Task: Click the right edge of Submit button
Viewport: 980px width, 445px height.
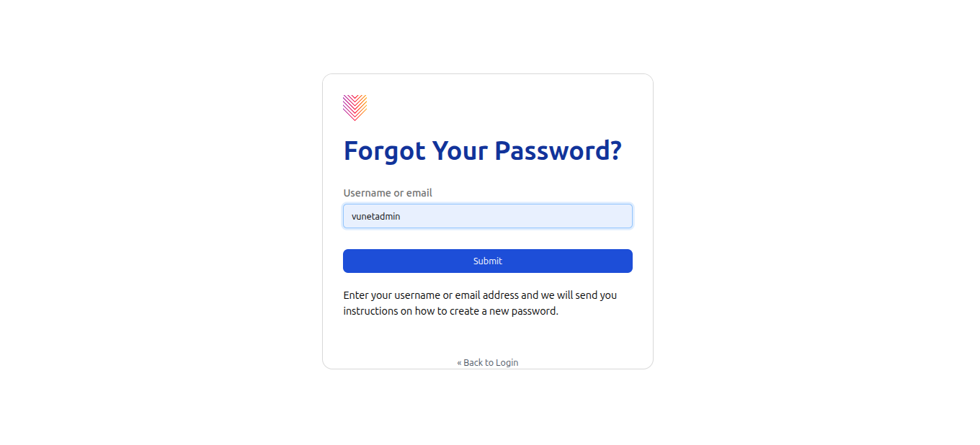Action: [x=627, y=261]
